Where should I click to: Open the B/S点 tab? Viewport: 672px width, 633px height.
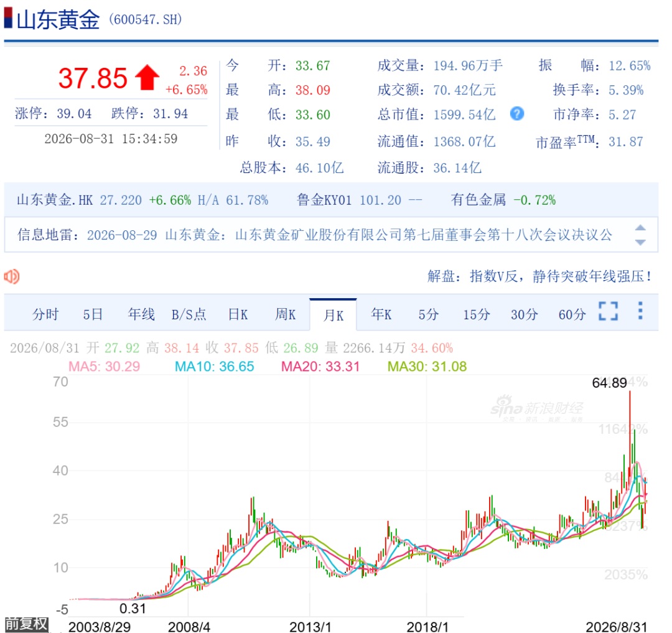[x=189, y=314]
